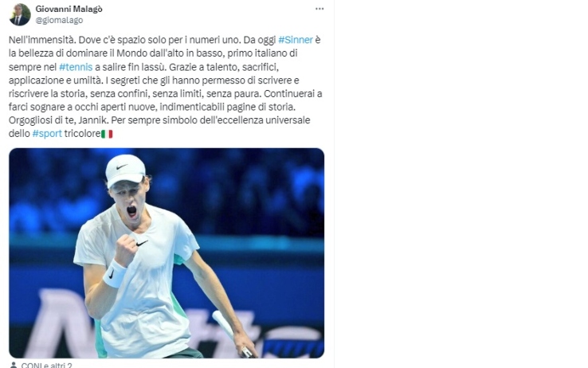Click the white wristband in the photo
588x368 pixels.
click(115, 273)
